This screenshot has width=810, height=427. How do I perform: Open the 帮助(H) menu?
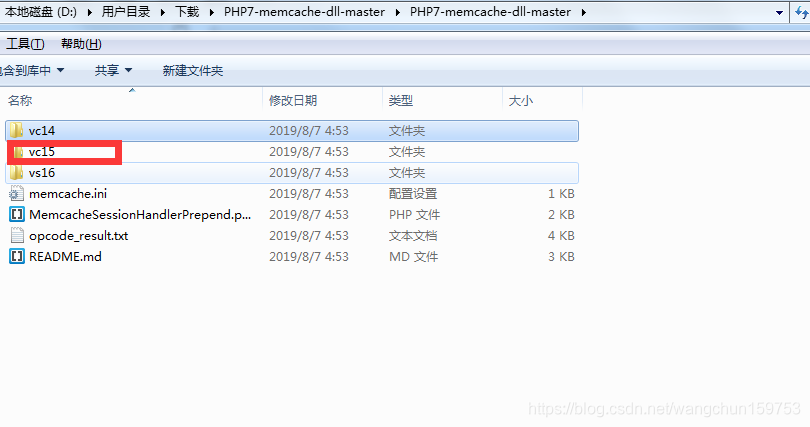(81, 44)
